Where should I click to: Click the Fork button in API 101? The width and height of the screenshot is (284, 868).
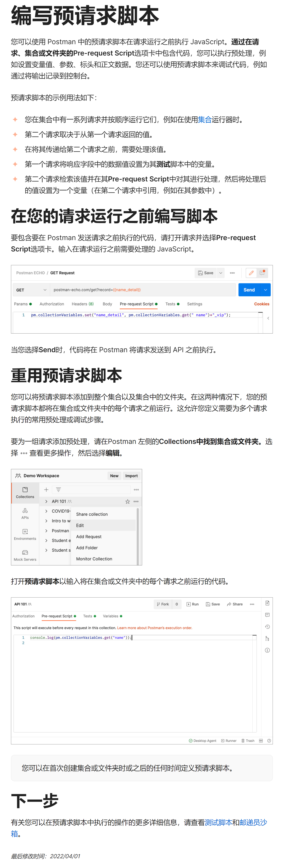click(163, 604)
